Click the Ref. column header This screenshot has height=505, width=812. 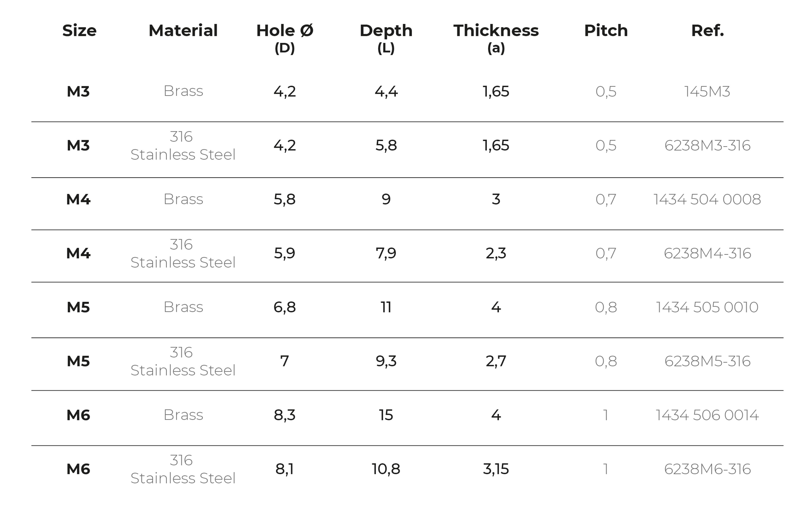coord(707,31)
